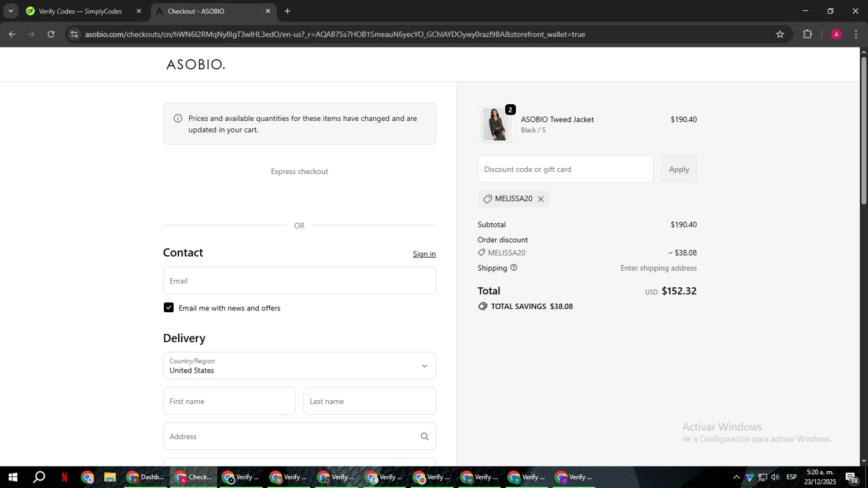Click the ESP language indicator
868x488 pixels.
click(x=792, y=478)
